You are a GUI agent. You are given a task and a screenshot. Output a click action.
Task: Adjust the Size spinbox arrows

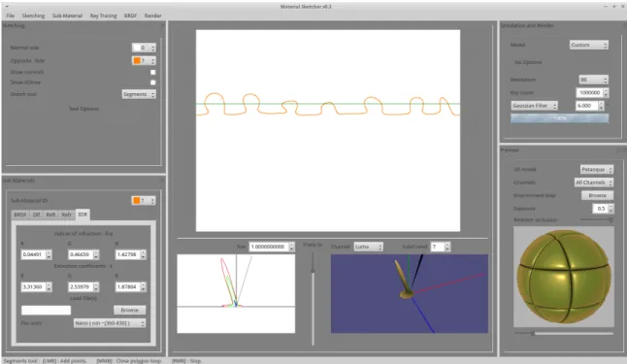(x=292, y=247)
